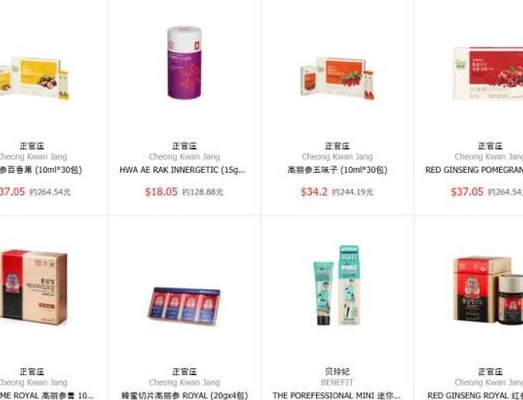Open the Benefit Porefessional mini tube image
Image resolution: width=523 pixels, height=400 pixels.
337,285
